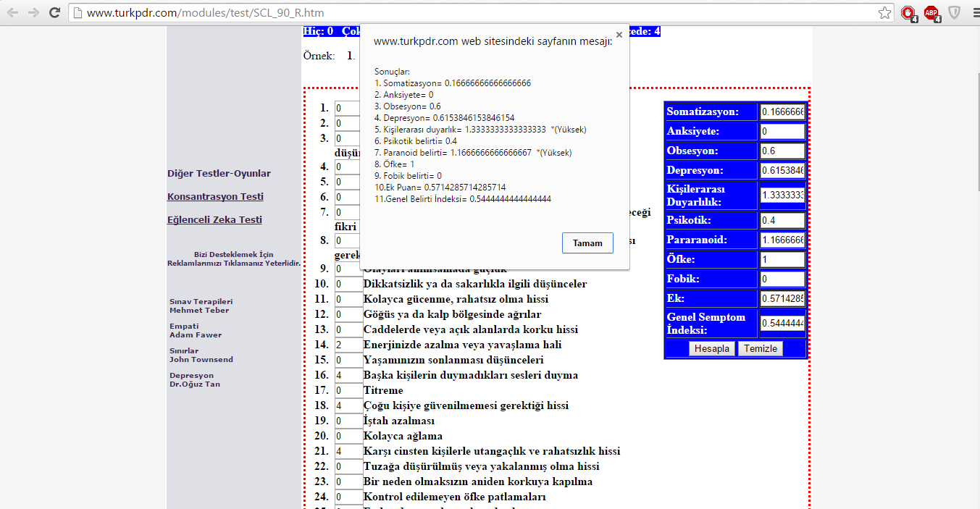980x509 pixels.
Task: Click the text 'Dikkatsizlik ya da sakarlıkla ilgili düşünceler'
Action: coord(475,284)
